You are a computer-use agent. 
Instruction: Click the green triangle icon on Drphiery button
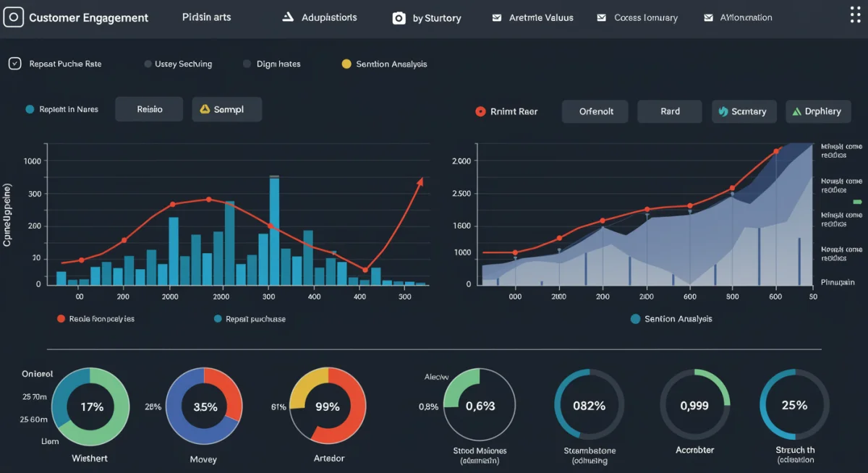pyautogui.click(x=799, y=111)
